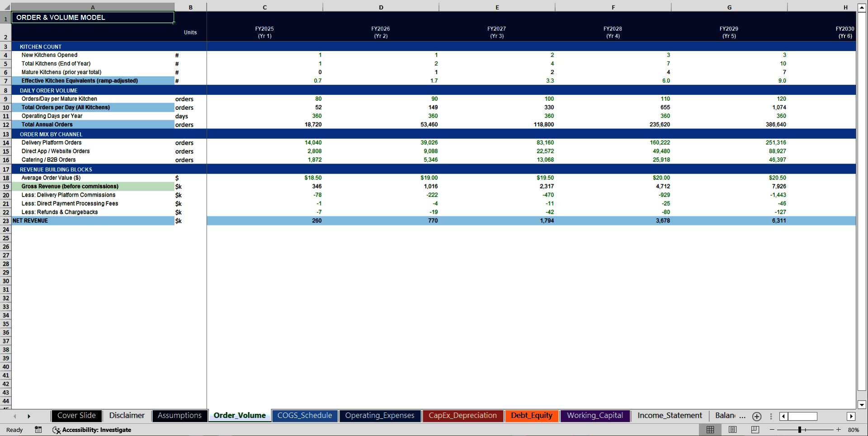Select the Page Break Preview icon
The width and height of the screenshot is (868, 436).
755,430
